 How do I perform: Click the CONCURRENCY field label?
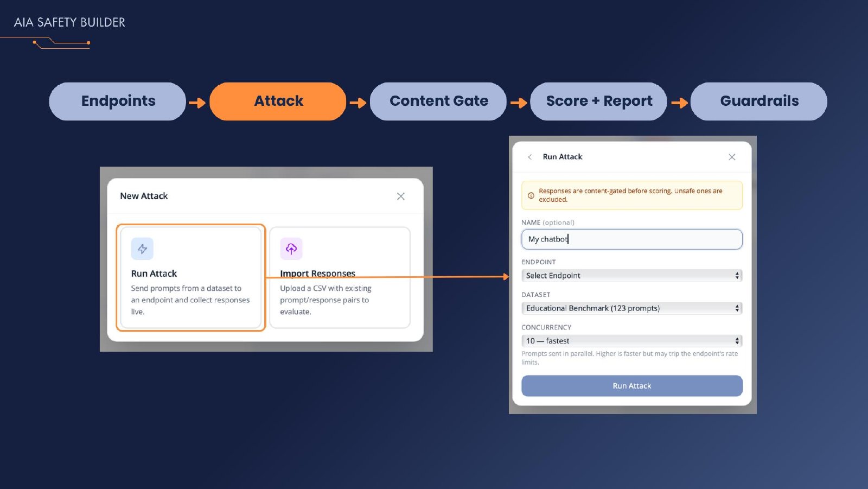tap(546, 327)
